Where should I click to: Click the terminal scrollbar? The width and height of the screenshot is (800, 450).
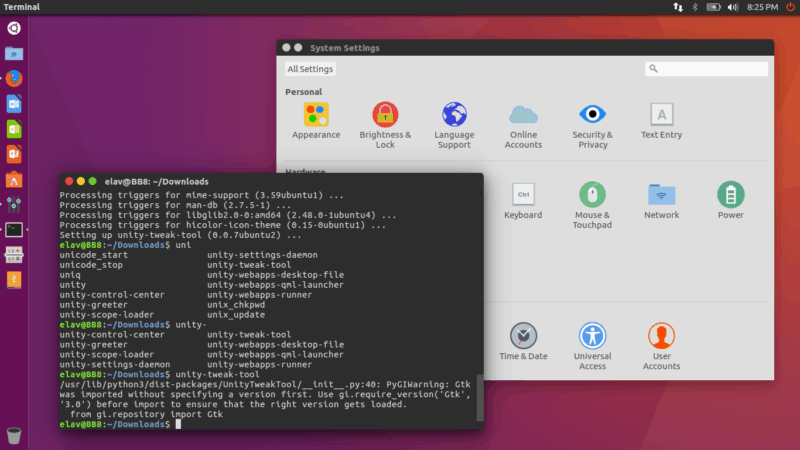tap(480, 397)
